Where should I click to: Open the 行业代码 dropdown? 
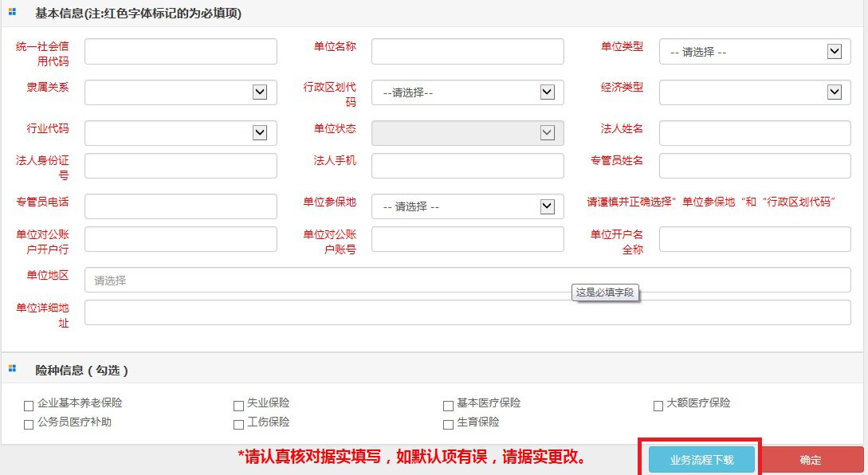pyautogui.click(x=180, y=133)
